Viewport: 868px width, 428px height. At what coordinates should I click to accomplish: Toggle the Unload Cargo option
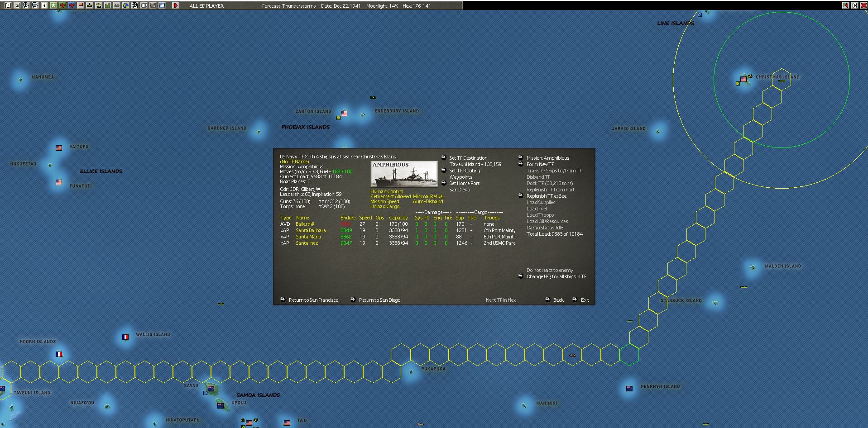(385, 206)
